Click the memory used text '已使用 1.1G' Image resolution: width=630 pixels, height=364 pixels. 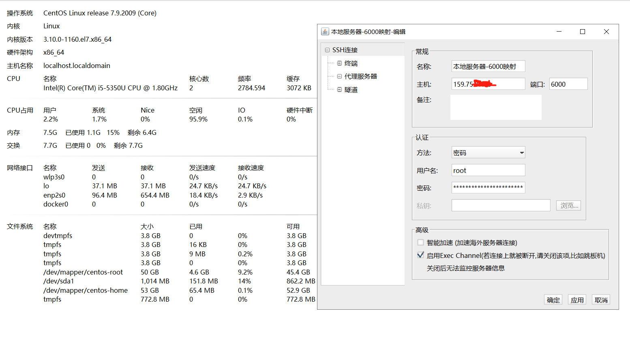point(83,132)
